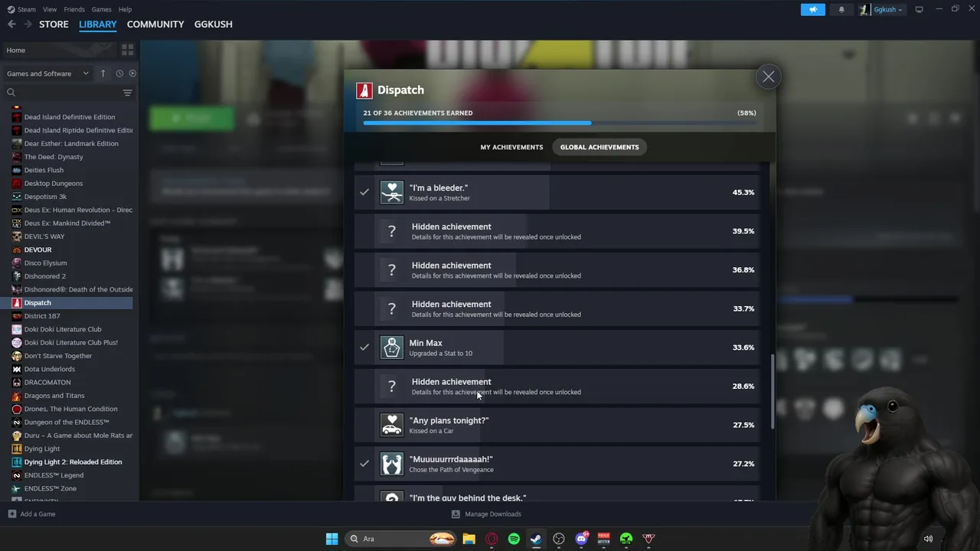Open the STORE section
The image size is (980, 551).
54,24
